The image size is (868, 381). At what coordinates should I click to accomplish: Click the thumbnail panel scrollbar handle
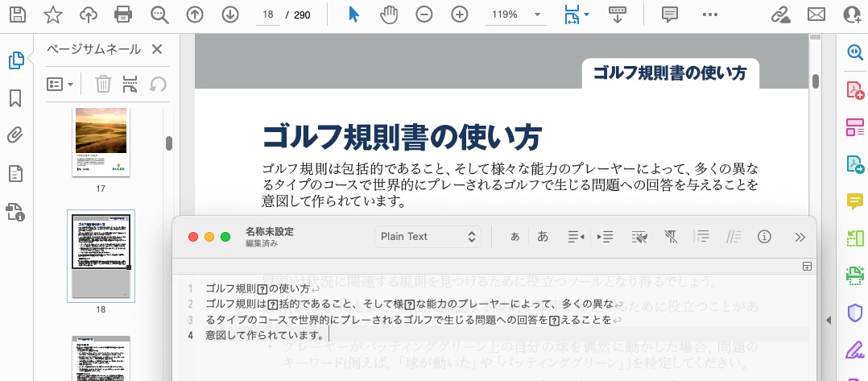coord(169,143)
